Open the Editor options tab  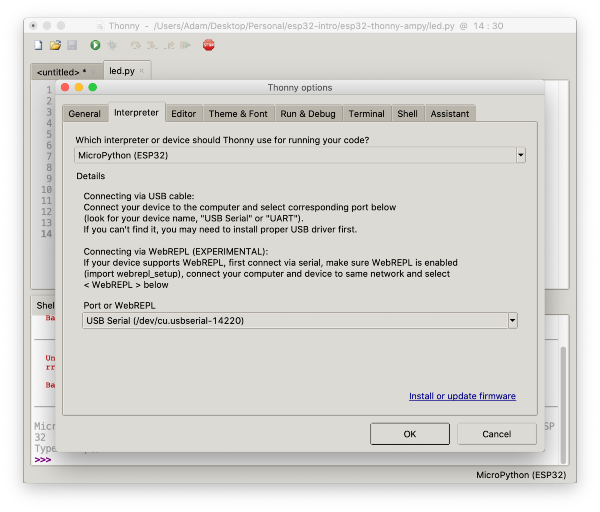[x=183, y=114]
